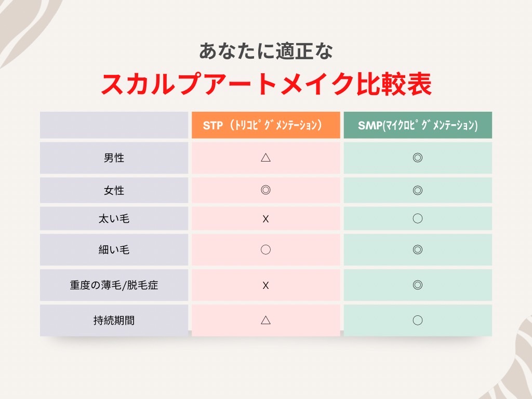Viewport: 532px width, 399px height.
Task: Click the SMP double circle for 重度の薄毛/脱毛症
Action: (x=418, y=285)
